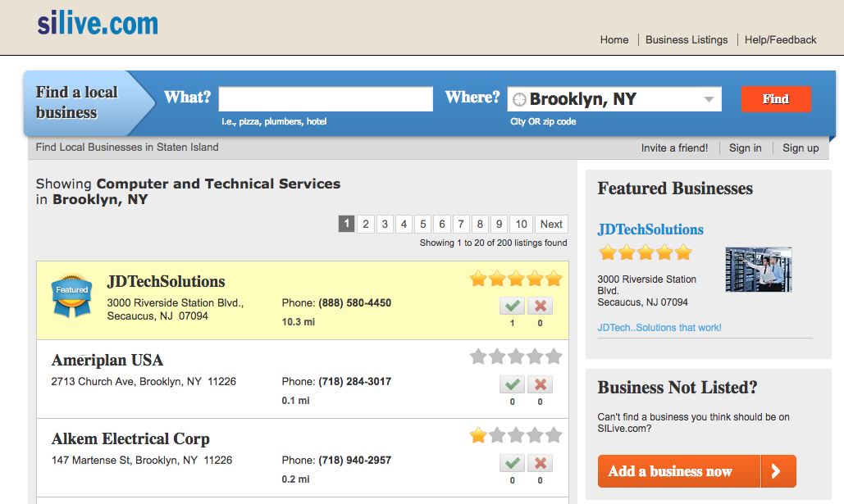844x504 pixels.
Task: Open Help/Feedback page
Action: point(781,40)
